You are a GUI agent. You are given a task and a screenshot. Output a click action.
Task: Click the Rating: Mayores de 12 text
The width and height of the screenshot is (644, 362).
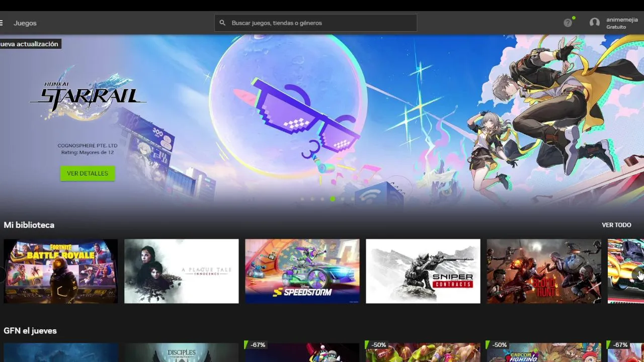click(x=88, y=152)
